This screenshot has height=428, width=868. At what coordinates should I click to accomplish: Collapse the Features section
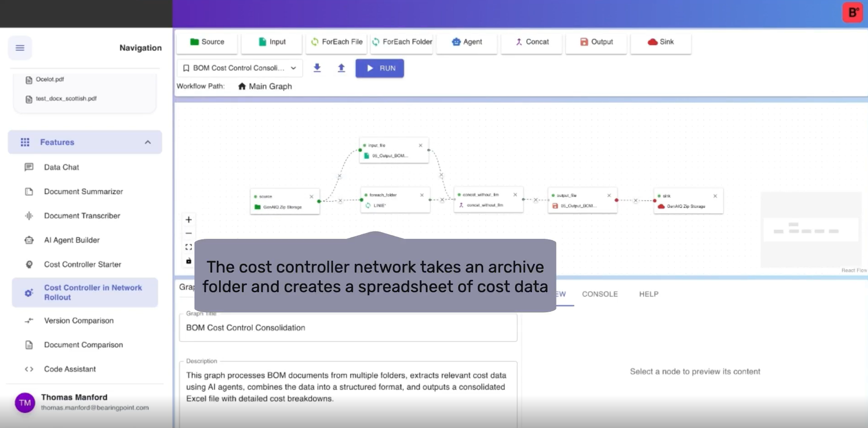click(148, 142)
